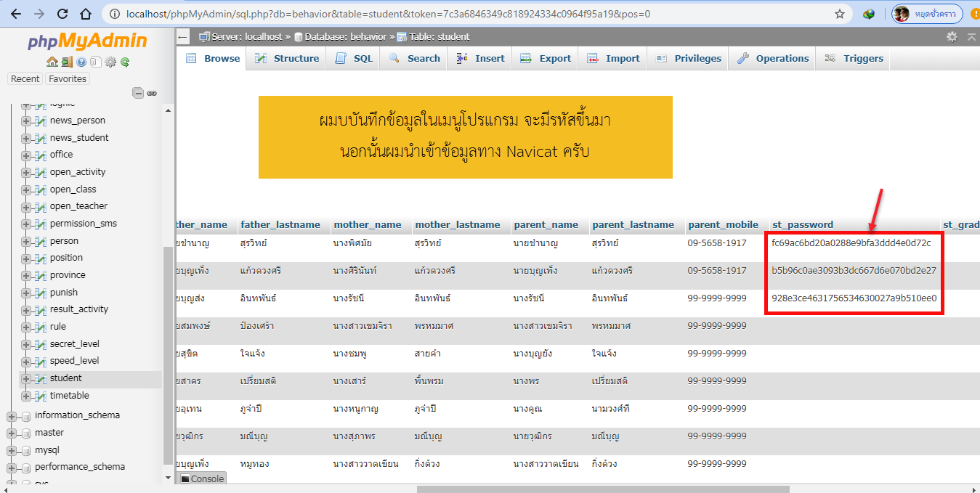Open page settings gear at top right
The image size is (980, 493).
click(x=952, y=36)
